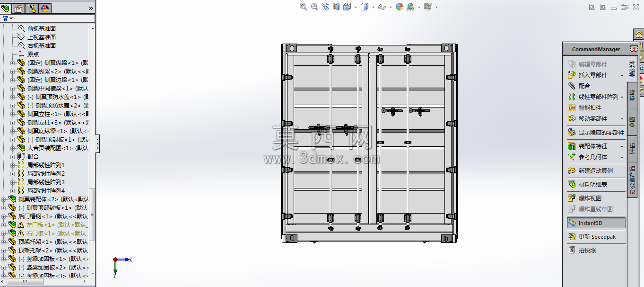The height and width of the screenshot is (287, 644).
Task: Expand the (固定) 侧翼纵梁<1> node
Action: click(13, 63)
